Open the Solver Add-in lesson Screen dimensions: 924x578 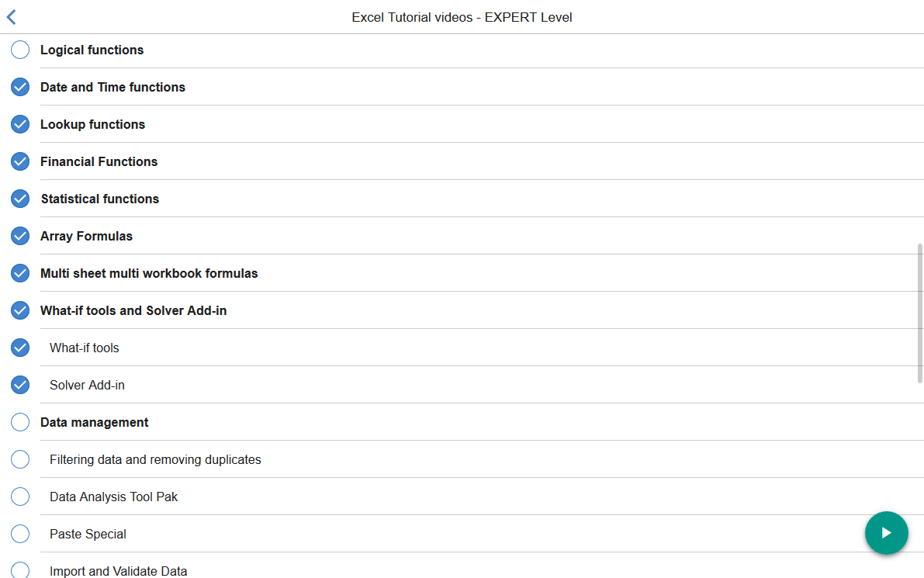(87, 385)
